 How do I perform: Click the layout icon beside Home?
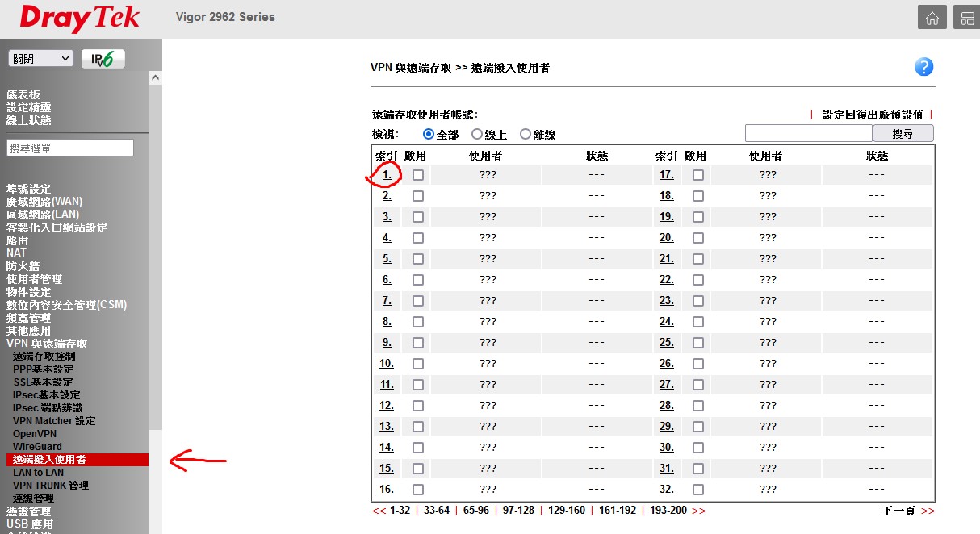pyautogui.click(x=965, y=18)
